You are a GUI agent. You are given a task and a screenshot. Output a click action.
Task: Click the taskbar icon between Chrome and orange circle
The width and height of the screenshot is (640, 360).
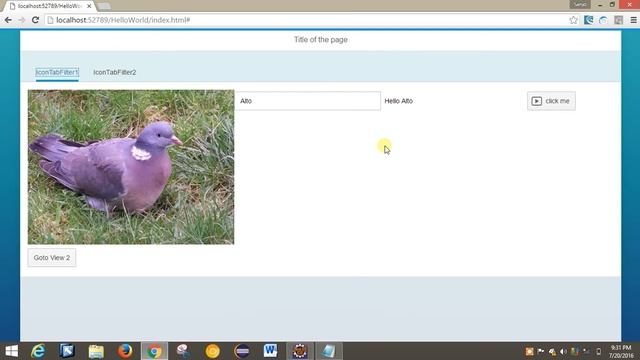(183, 351)
